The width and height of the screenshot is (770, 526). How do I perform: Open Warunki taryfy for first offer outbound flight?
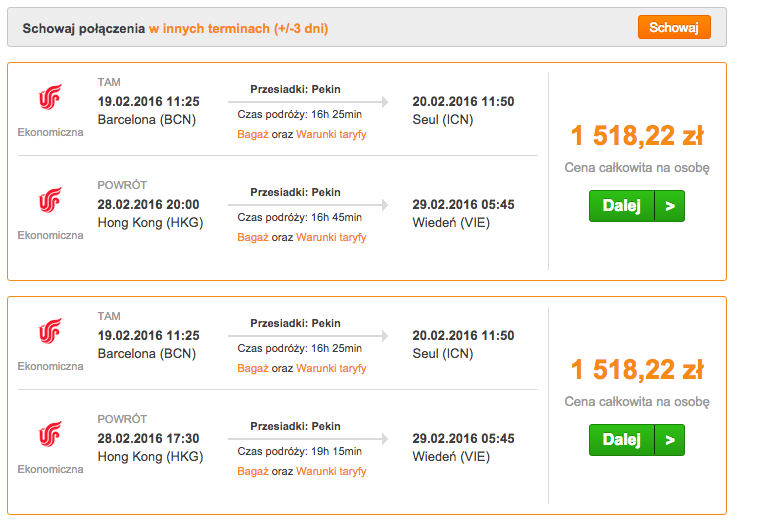click(331, 134)
